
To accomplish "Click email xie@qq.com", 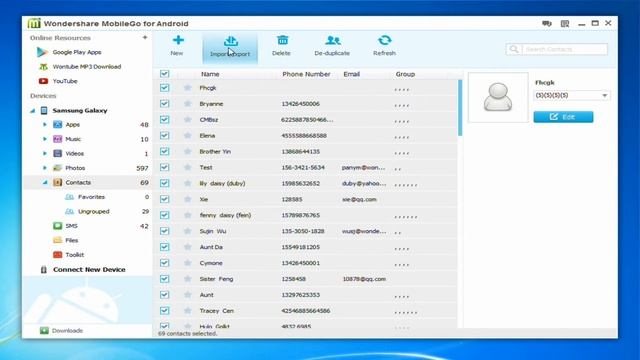I will (x=359, y=199).
